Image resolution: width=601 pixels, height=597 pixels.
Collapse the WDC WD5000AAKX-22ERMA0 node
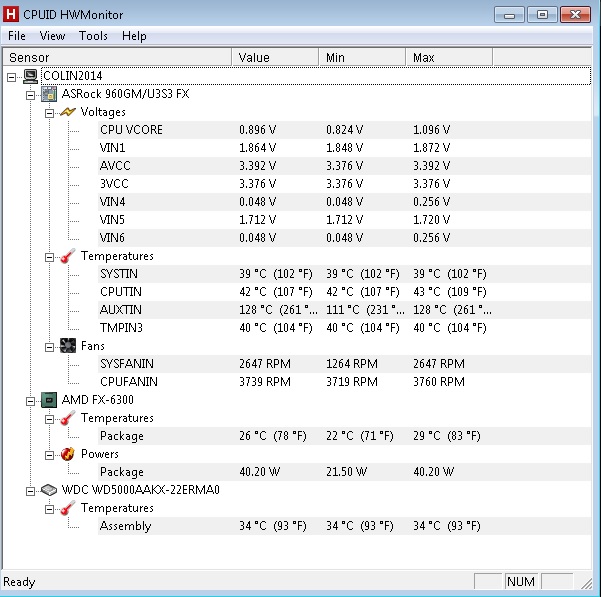tap(30, 492)
